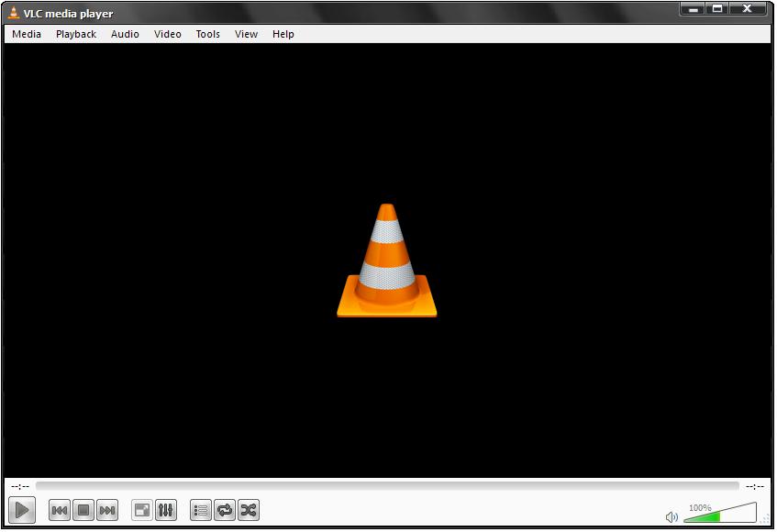
Task: Toggle random shuffle playback icon
Action: (249, 510)
